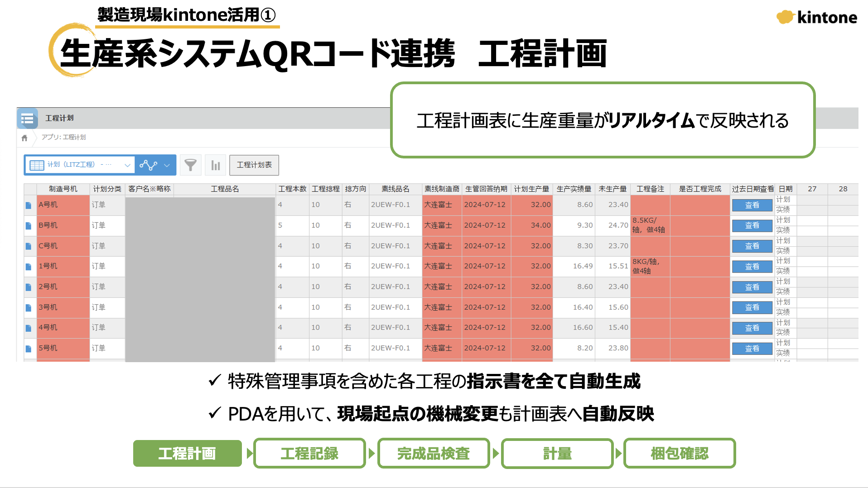868x488 pixels.
Task: Click the アプリ: 工程计划 breadcrumb
Action: [x=63, y=137]
